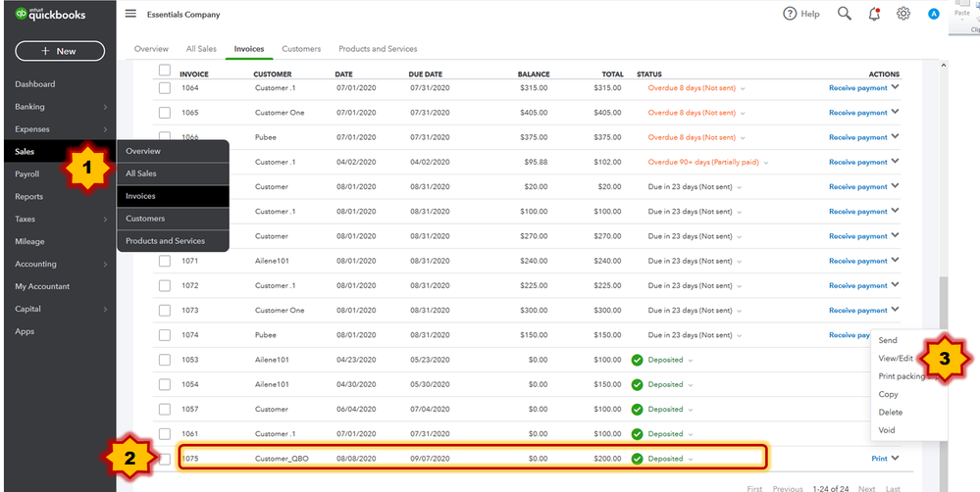
Task: Click the green Deposited check icon for invoice 1075
Action: (x=637, y=459)
